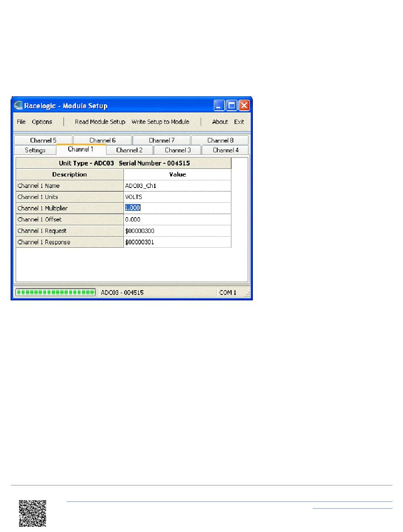Click the QR code at page bottom
This screenshot has height=532, width=403.
point(33,513)
